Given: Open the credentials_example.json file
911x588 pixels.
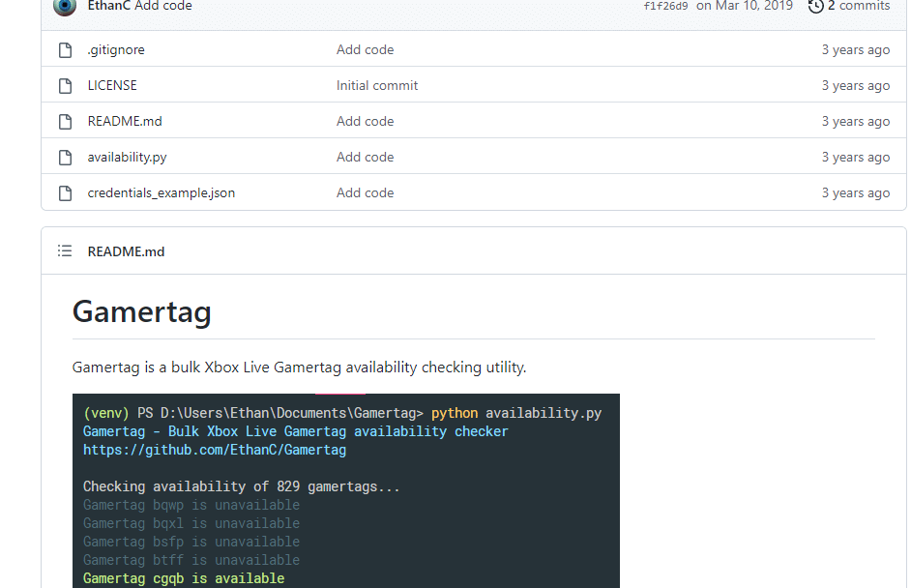Looking at the screenshot, I should pyautogui.click(x=162, y=192).
